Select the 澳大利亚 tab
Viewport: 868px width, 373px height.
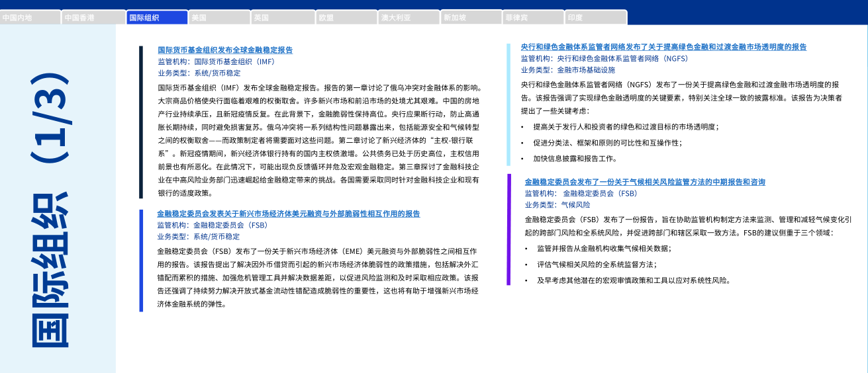pos(407,18)
